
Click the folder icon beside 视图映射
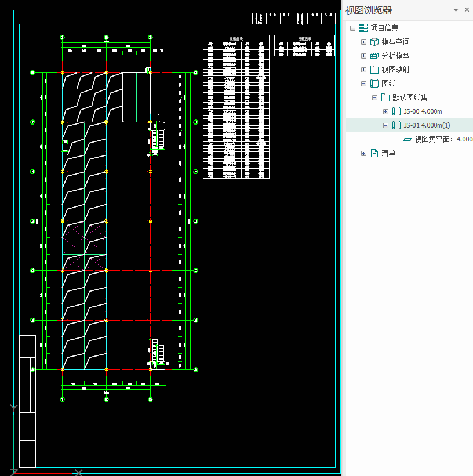374,70
